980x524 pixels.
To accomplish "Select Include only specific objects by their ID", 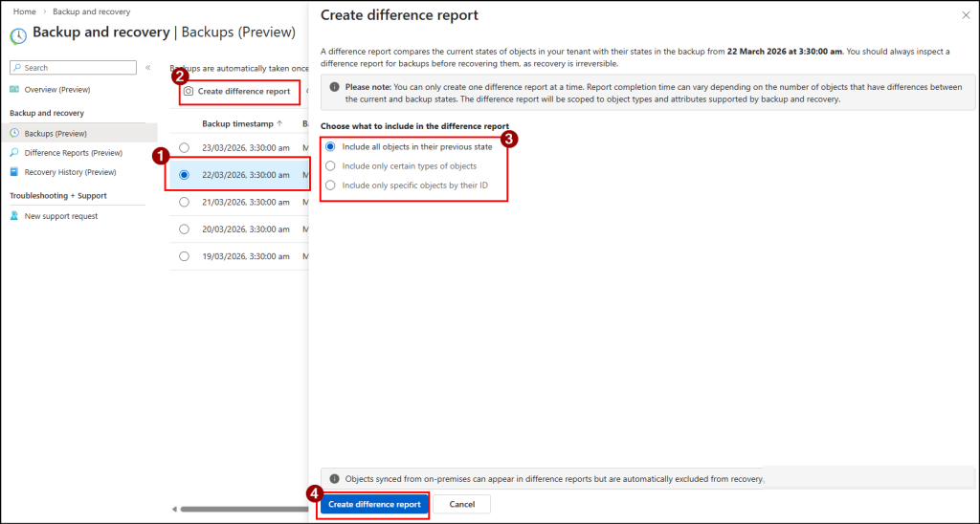I will pyautogui.click(x=331, y=185).
